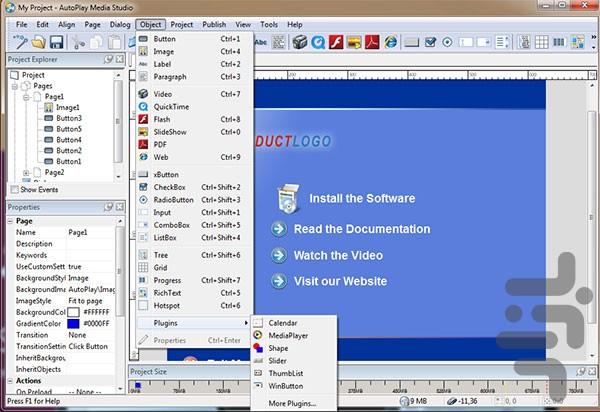Screen dimensions: 600x412
Task: Click the xButton toolbar icon
Action: 412,42
